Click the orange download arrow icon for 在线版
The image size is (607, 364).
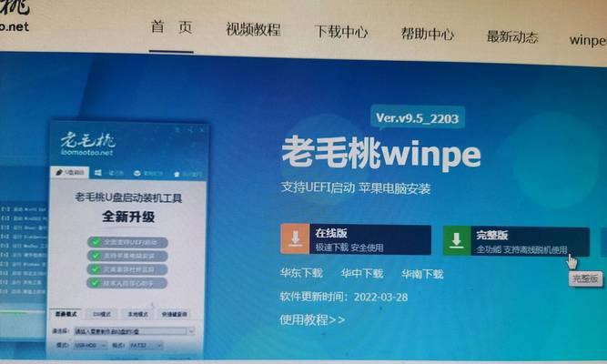click(x=295, y=239)
